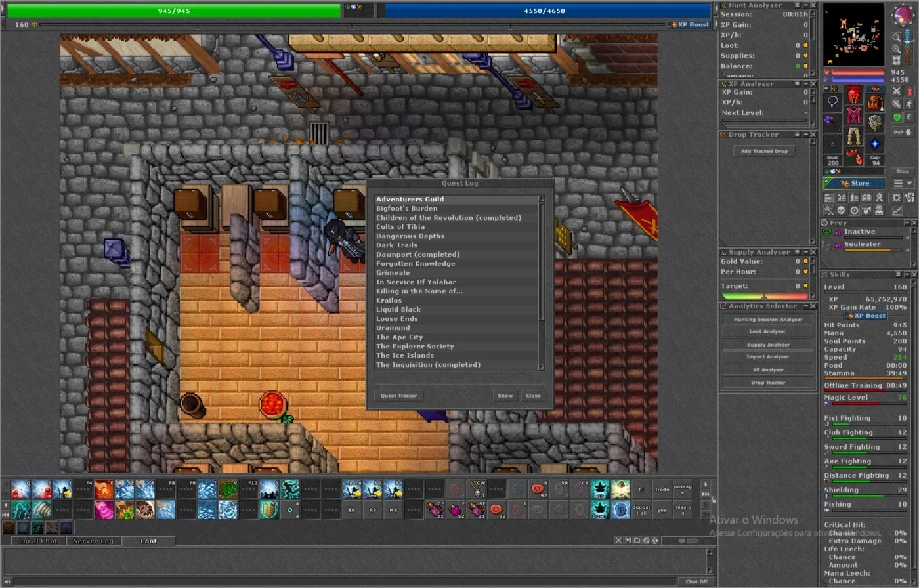Image resolution: width=919 pixels, height=588 pixels.
Task: Toggle offensive fight mode crossed swords
Action: point(896,91)
